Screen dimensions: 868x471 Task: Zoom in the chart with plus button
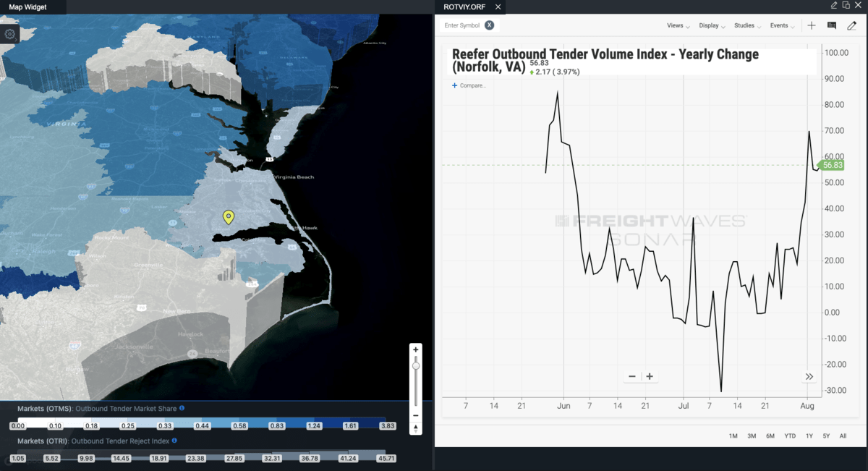[650, 376]
